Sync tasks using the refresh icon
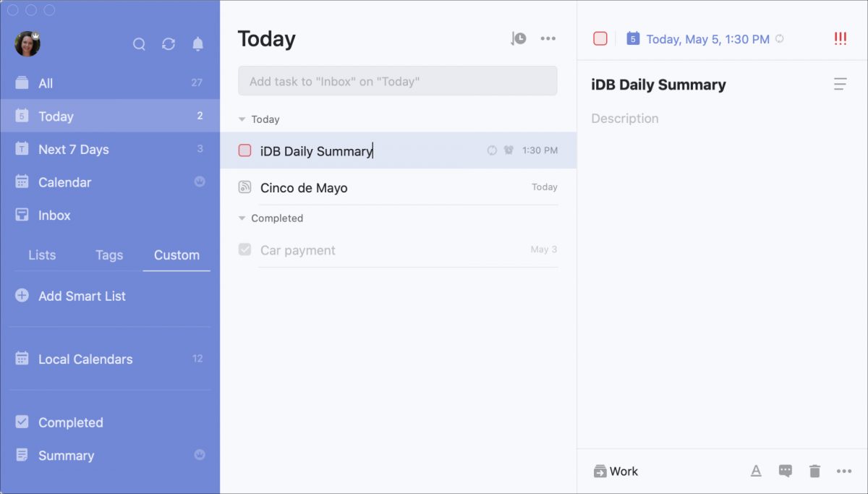The width and height of the screenshot is (868, 494). tap(169, 43)
